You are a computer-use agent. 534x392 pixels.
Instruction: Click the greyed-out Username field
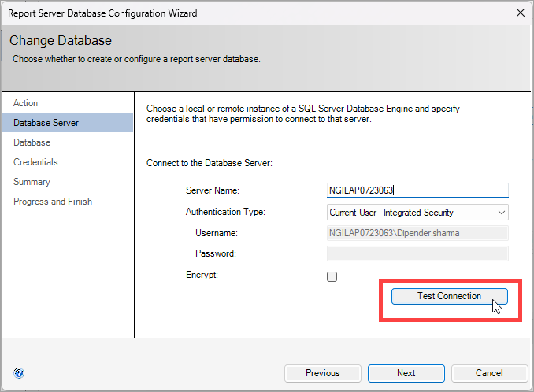[x=417, y=233]
